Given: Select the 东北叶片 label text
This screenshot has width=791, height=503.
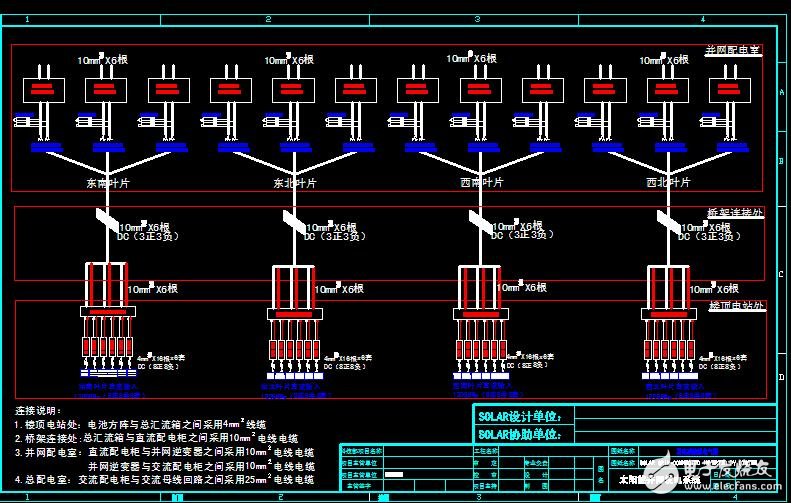Looking at the screenshot, I should 292,183.
